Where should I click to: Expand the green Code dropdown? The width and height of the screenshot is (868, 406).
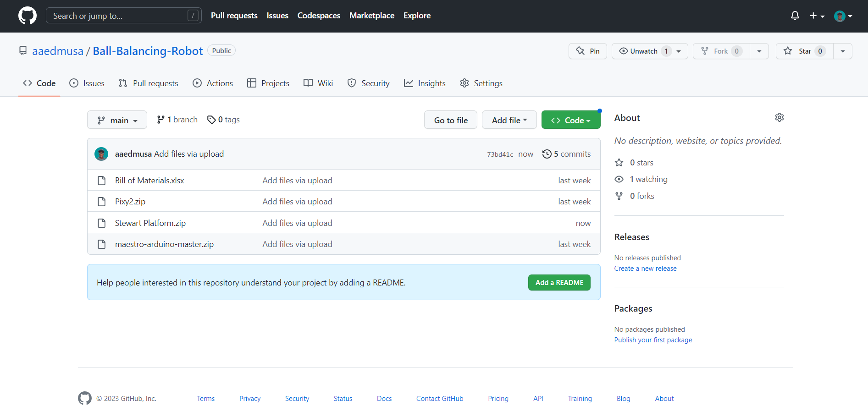click(x=570, y=120)
